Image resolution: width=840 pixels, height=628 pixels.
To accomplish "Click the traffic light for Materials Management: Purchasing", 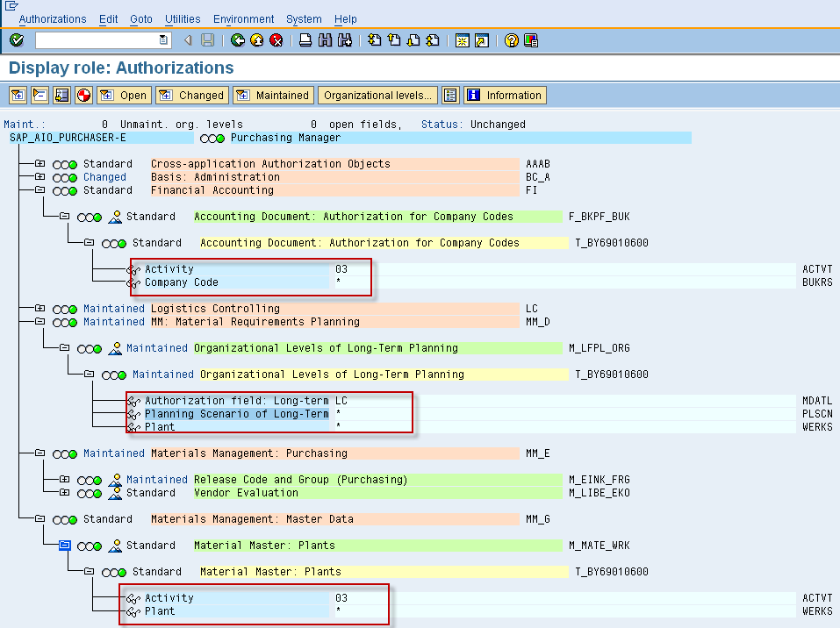I will pos(65,453).
